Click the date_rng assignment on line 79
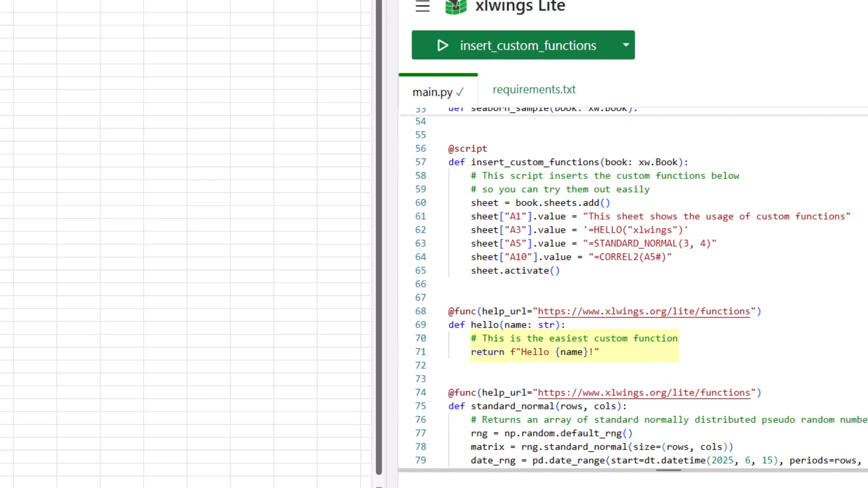The width and height of the screenshot is (868, 488). 666,460
